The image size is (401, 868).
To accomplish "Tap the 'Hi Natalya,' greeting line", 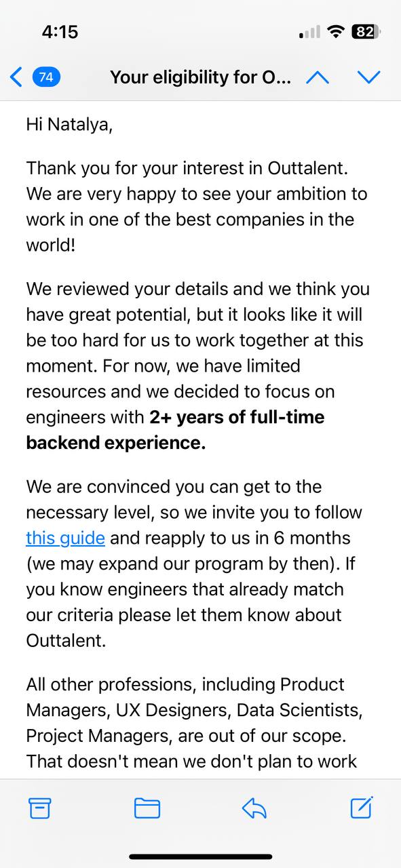I will coord(69,124).
